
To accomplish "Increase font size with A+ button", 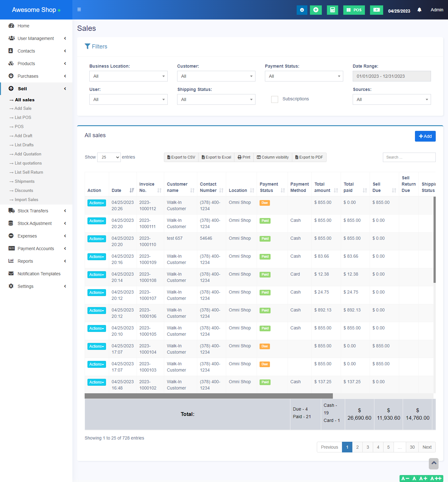I will pyautogui.click(x=423, y=479).
